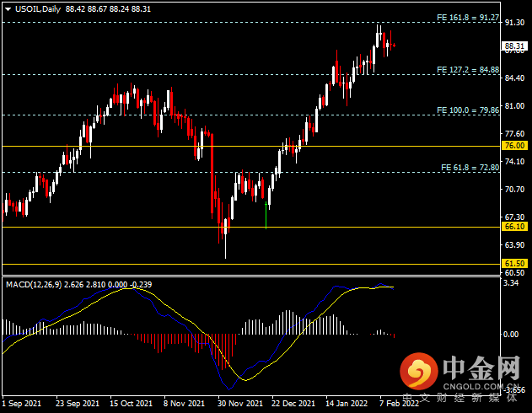Click the 15 Oct 2021 date label
This screenshot has height=413, width=532.
(x=131, y=404)
